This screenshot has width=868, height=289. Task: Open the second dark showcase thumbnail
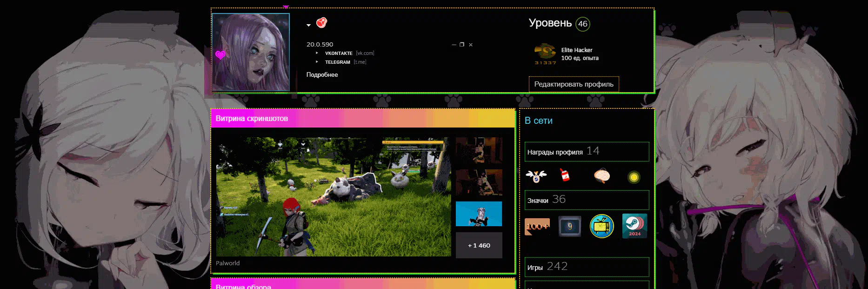(x=479, y=182)
